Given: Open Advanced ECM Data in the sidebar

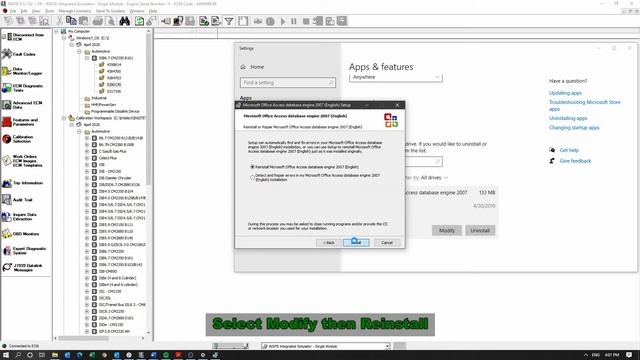Looking at the screenshot, I should (22, 105).
